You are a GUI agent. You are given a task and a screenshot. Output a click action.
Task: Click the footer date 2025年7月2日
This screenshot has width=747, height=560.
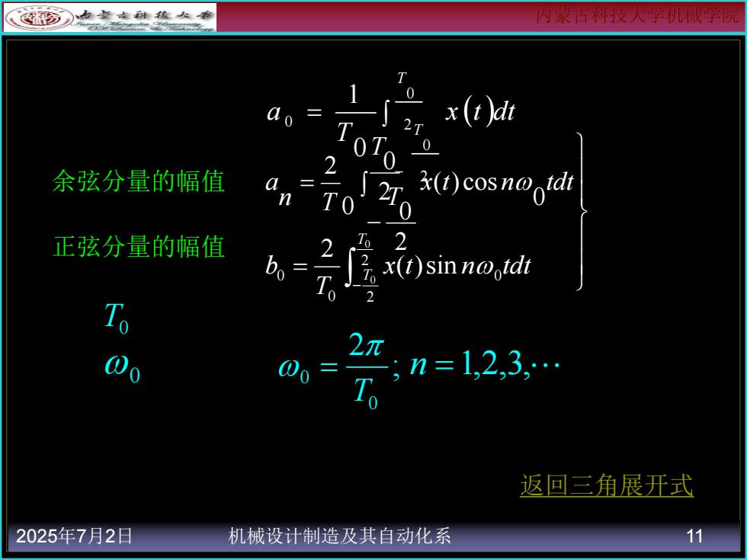click(75, 536)
